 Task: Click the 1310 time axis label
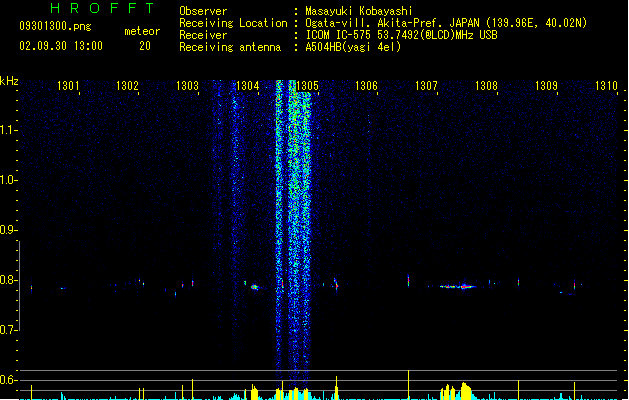point(606,86)
